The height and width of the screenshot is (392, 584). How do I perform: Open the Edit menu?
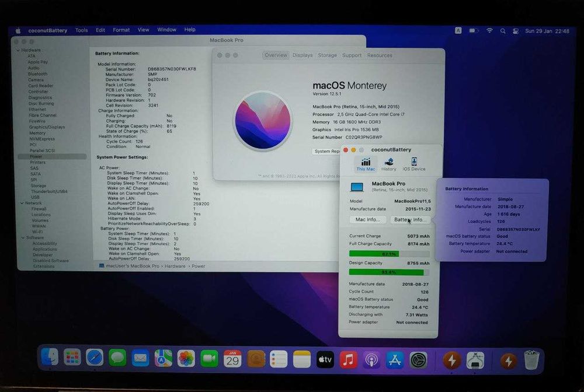[x=100, y=30]
